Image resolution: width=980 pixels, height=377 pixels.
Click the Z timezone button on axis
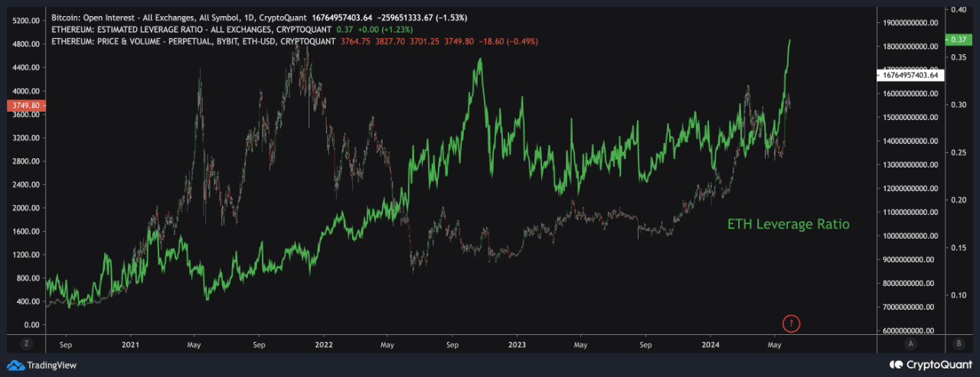[x=26, y=344]
